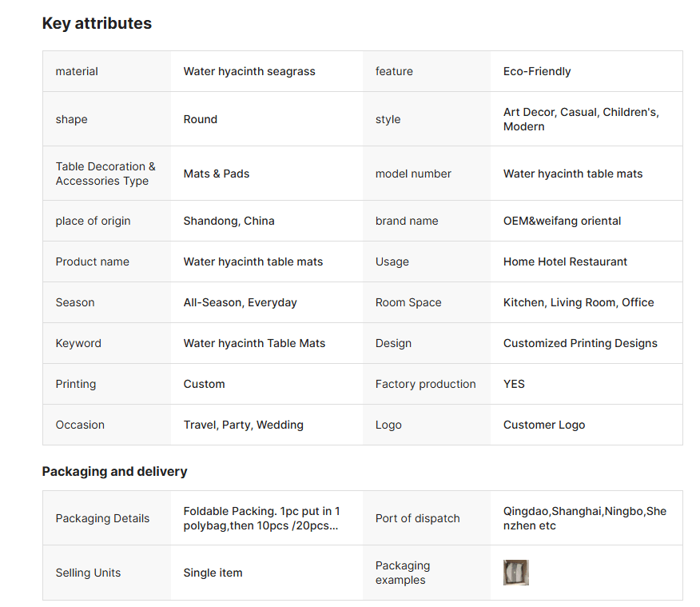Select the Water hyacinth seagrass material value

tap(249, 71)
